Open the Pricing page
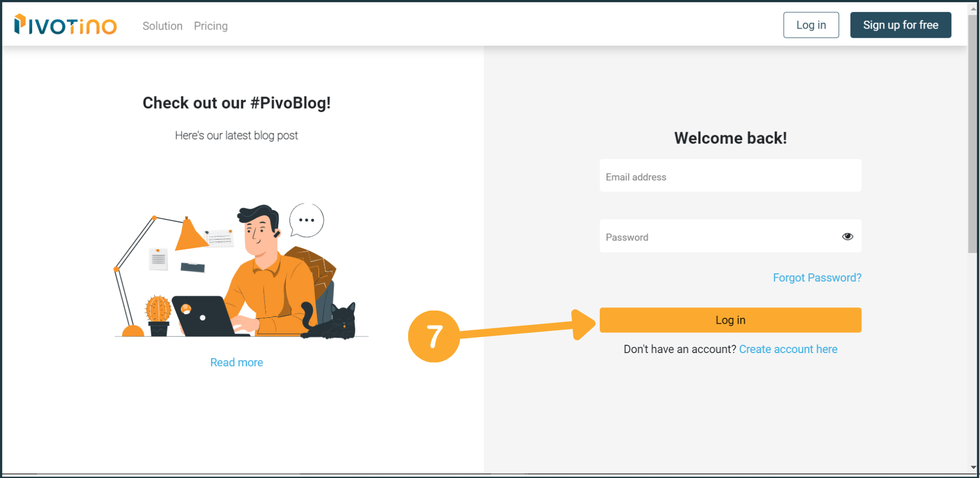980x478 pixels. (211, 26)
